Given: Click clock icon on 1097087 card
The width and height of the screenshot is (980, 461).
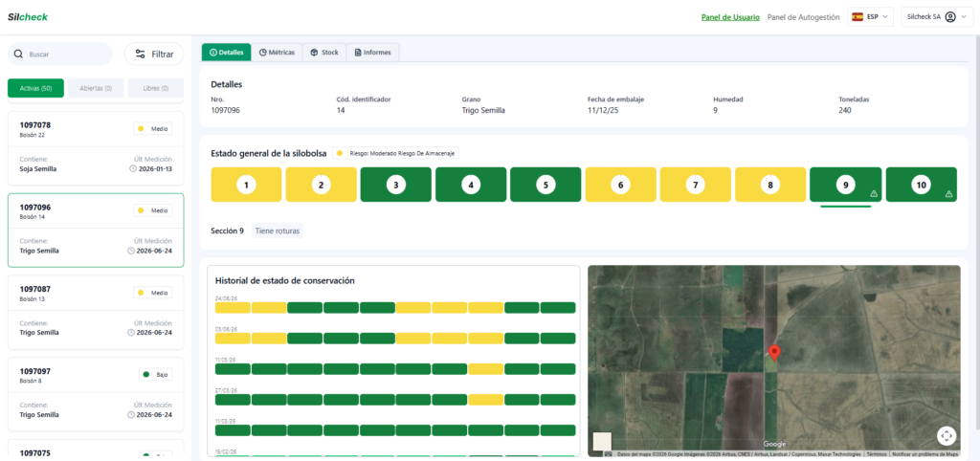Looking at the screenshot, I should click(130, 332).
